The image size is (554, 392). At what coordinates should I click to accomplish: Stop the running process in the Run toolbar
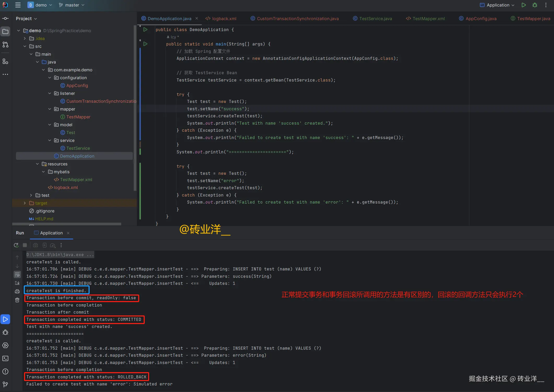tap(25, 245)
